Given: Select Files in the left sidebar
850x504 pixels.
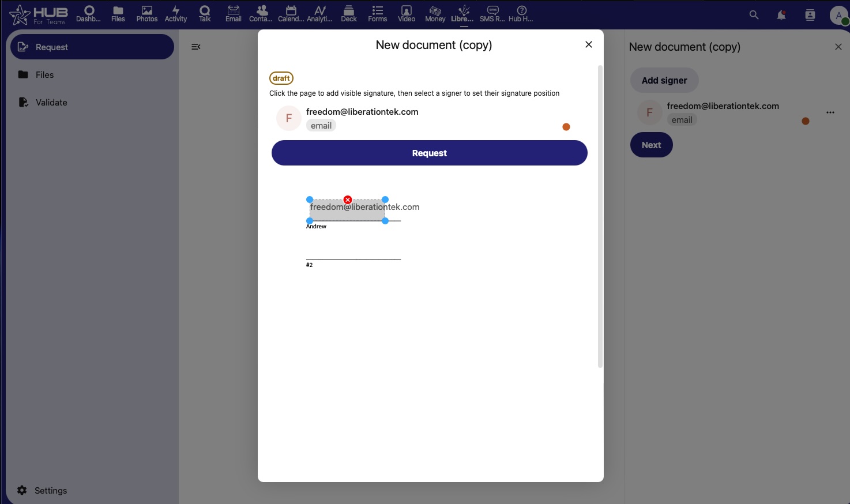Looking at the screenshot, I should point(44,75).
